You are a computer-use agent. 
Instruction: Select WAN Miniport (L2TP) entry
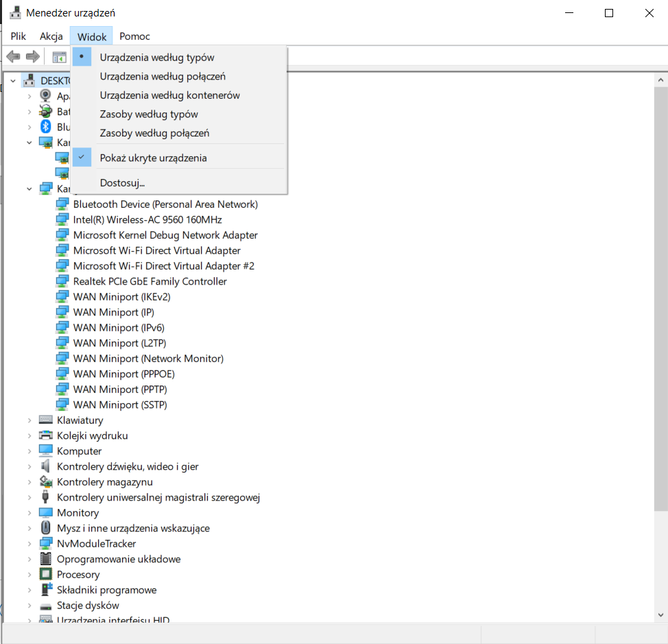[120, 343]
